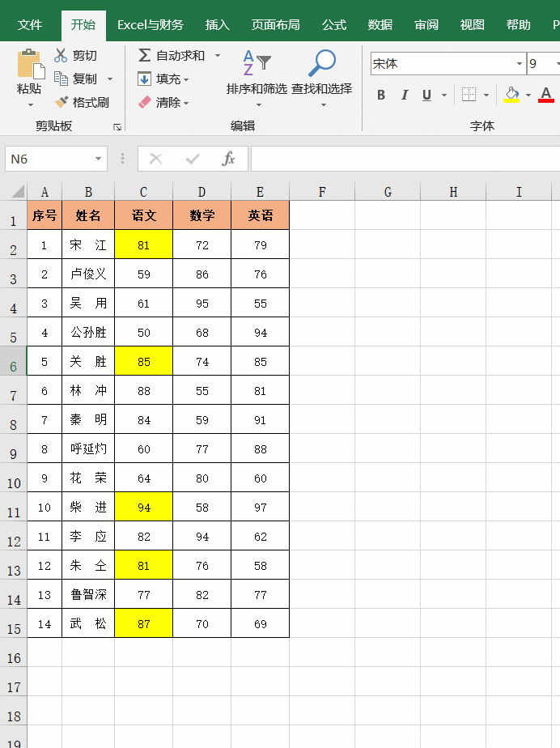Open the clipboard group dialog launcher
The image size is (560, 748).
point(117,127)
